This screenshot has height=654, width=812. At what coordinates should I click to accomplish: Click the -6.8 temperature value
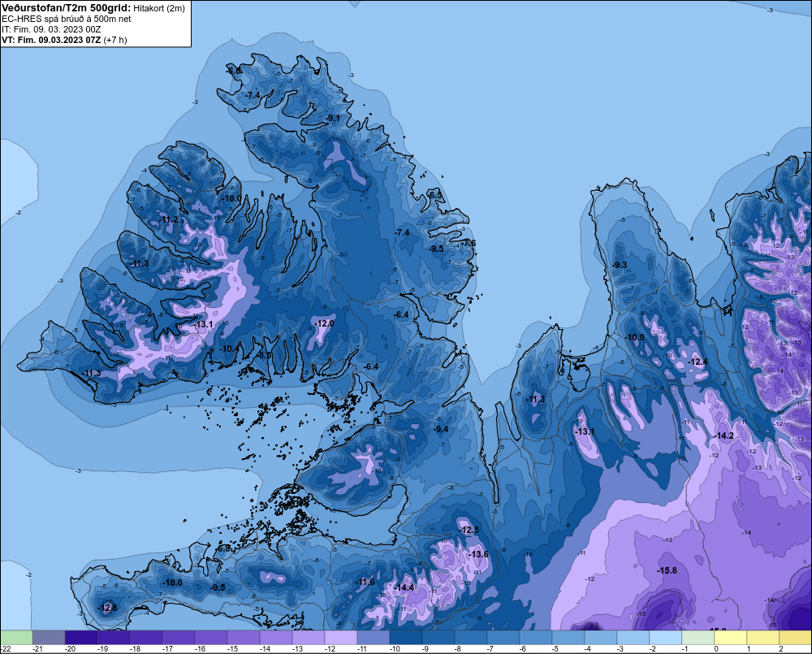pos(223,548)
